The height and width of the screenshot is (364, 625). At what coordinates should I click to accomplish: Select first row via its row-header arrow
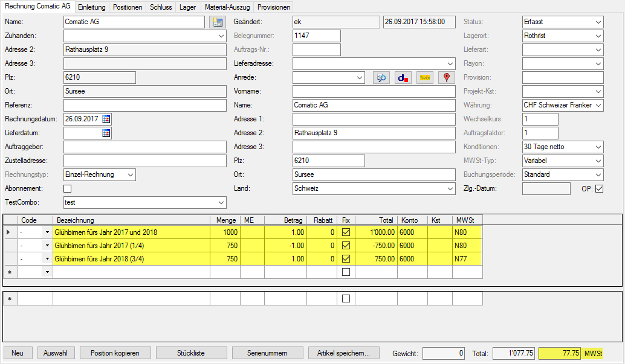8,232
